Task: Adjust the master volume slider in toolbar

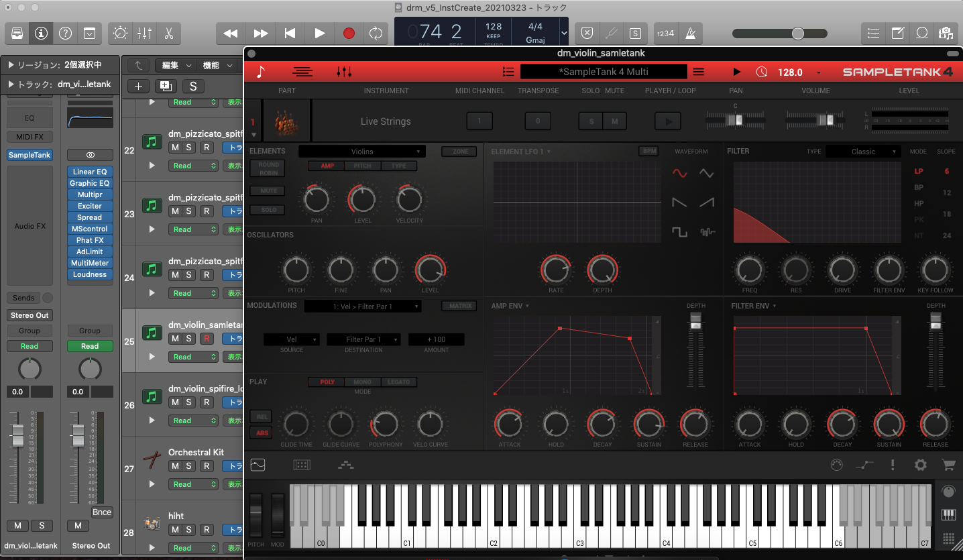Action: coord(797,34)
